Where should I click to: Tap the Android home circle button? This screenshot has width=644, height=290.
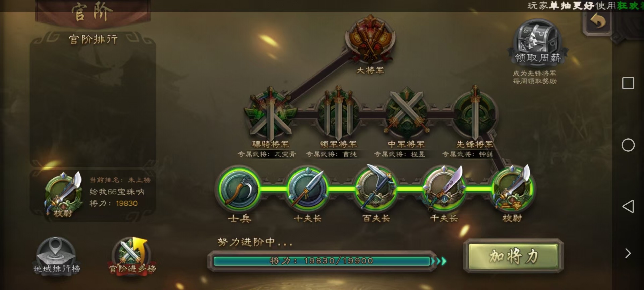(628, 145)
